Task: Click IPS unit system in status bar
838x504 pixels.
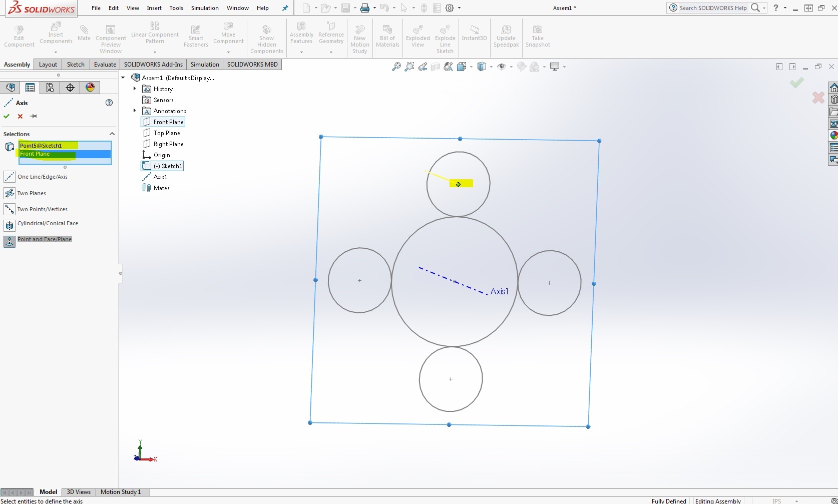Action: pyautogui.click(x=777, y=501)
